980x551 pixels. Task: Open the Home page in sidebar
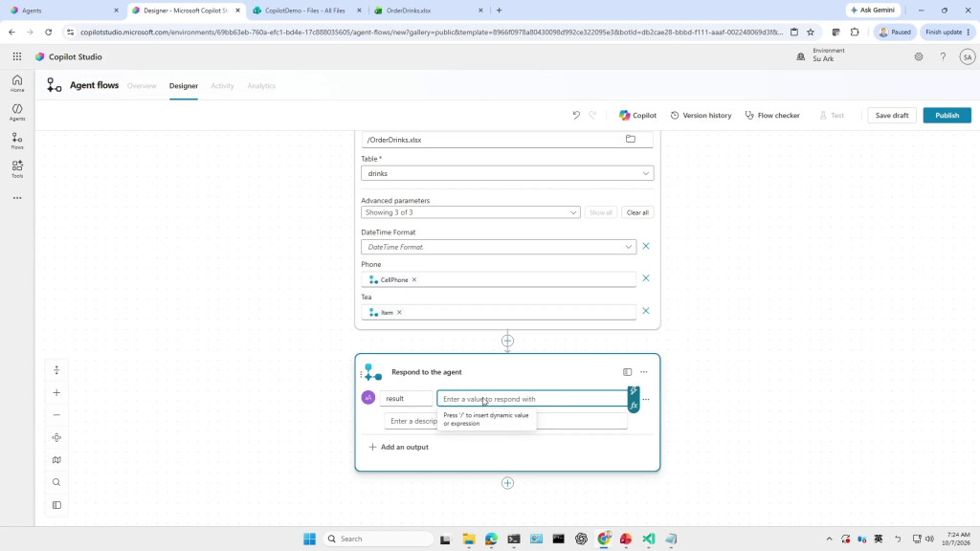pyautogui.click(x=17, y=83)
